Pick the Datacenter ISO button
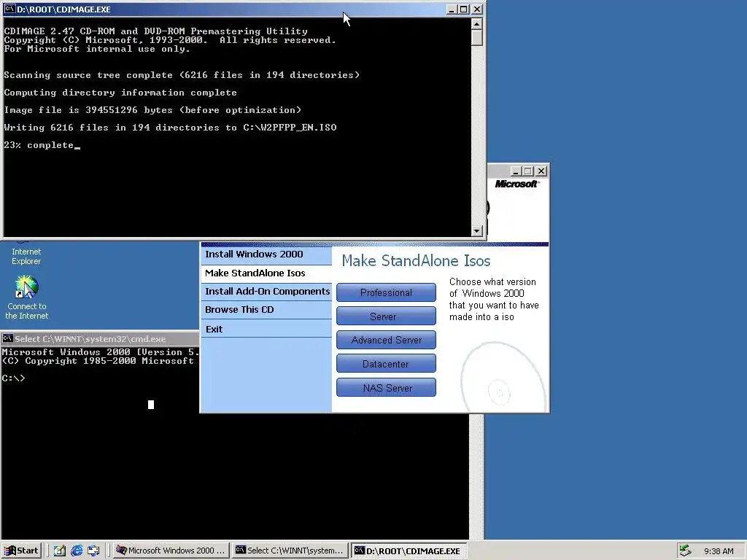Screen dimensions: 747x560 pyautogui.click(x=386, y=364)
